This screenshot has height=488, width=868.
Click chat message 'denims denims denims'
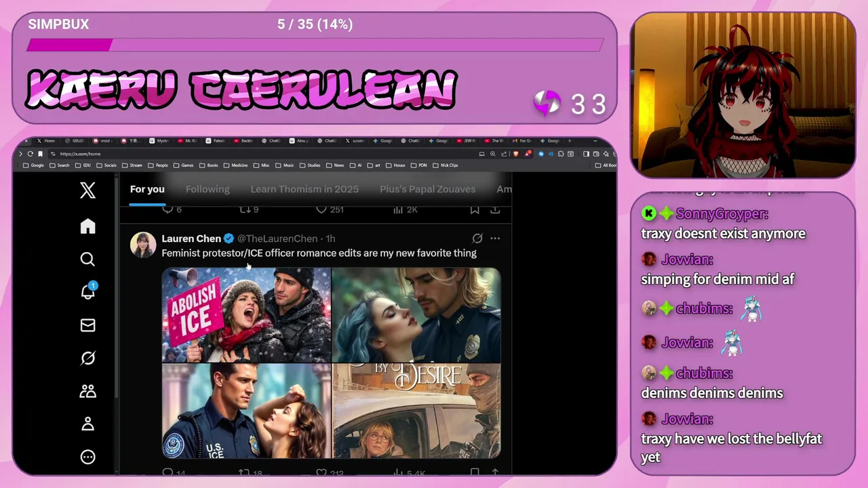coord(712,392)
